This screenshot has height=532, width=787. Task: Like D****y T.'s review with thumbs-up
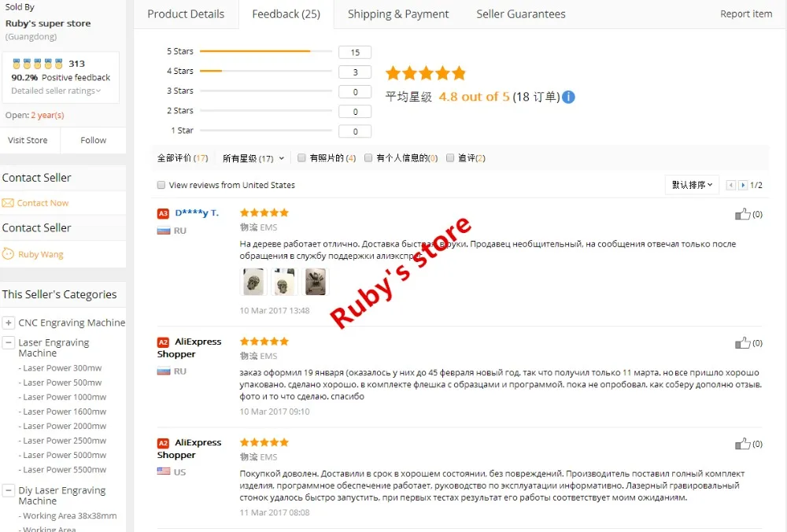pyautogui.click(x=742, y=214)
